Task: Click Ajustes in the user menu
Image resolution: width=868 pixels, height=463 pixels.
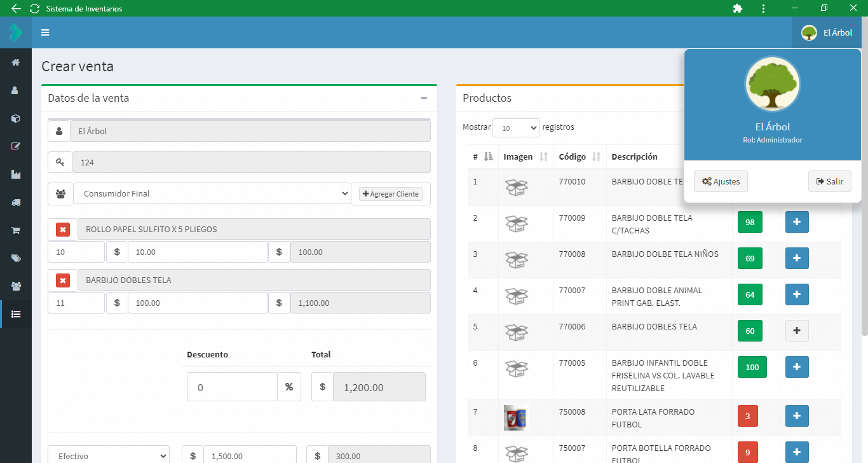Action: point(721,181)
